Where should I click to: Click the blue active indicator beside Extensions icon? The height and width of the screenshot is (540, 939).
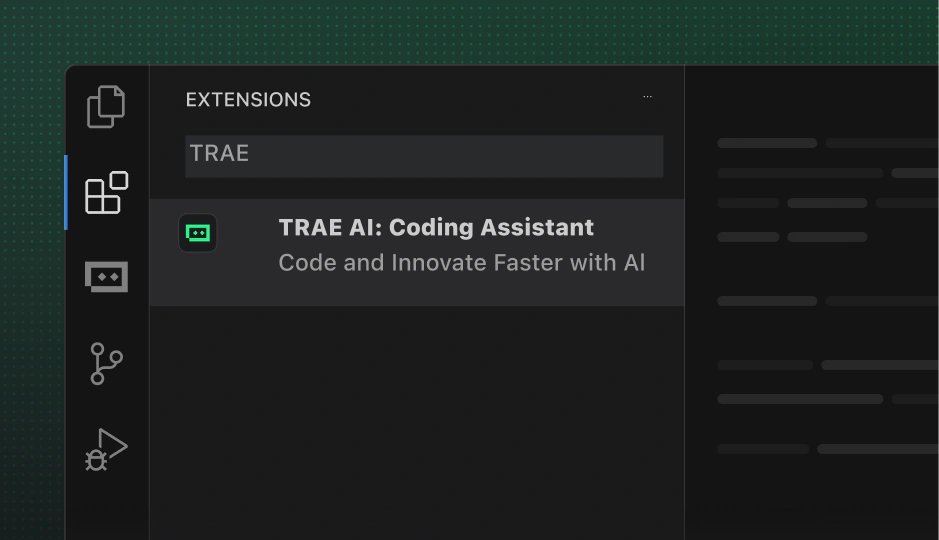[x=66, y=192]
